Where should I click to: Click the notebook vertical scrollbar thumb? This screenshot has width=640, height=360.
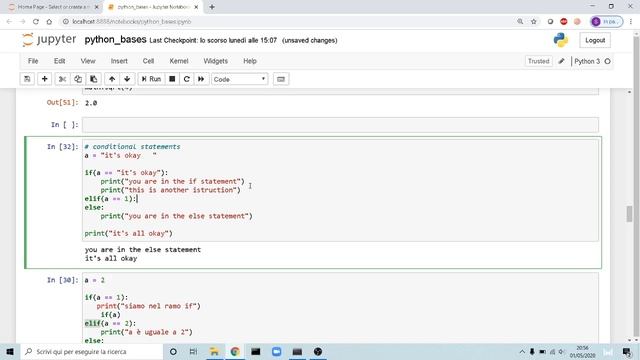(629, 214)
